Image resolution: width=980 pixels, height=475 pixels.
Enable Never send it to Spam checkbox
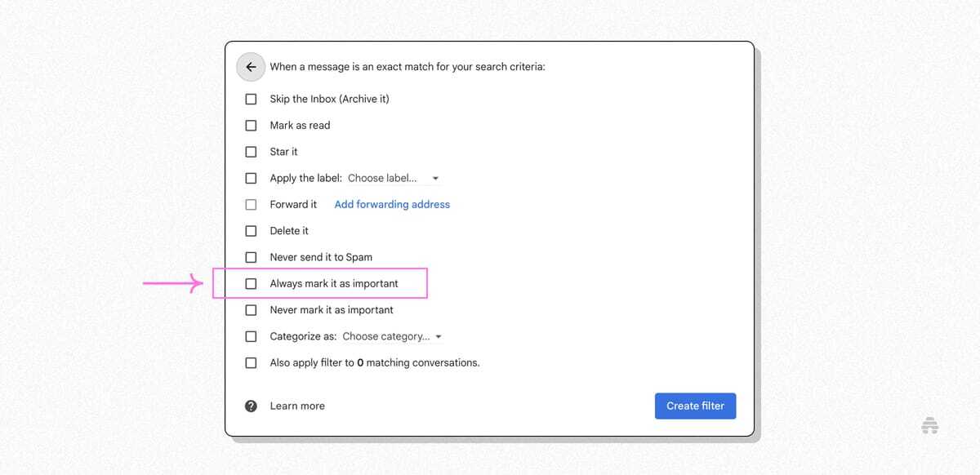[x=251, y=257]
